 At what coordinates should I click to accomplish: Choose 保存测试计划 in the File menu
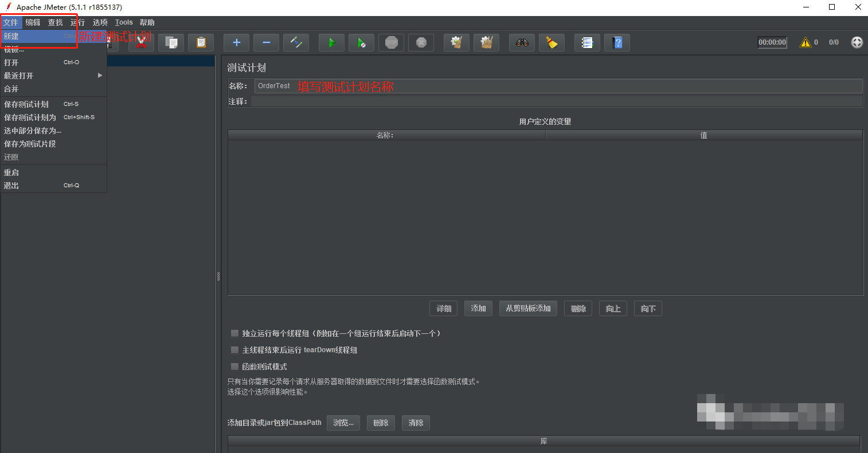(x=53, y=104)
